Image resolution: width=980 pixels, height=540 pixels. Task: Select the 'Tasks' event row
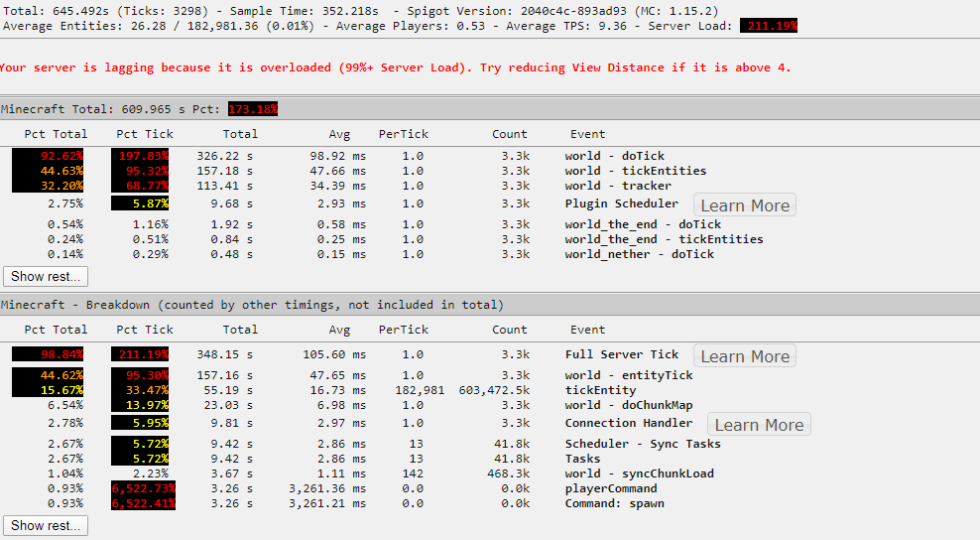[x=582, y=458]
